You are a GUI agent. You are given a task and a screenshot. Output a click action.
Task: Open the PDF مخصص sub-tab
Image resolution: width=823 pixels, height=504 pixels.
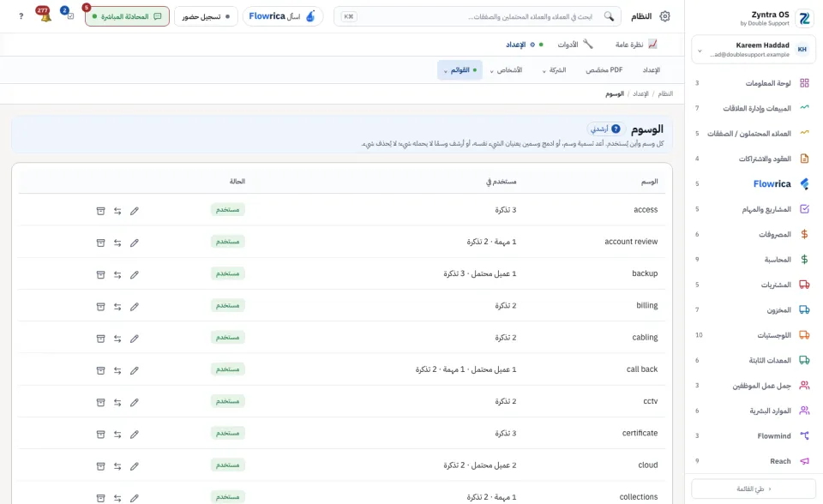click(604, 69)
